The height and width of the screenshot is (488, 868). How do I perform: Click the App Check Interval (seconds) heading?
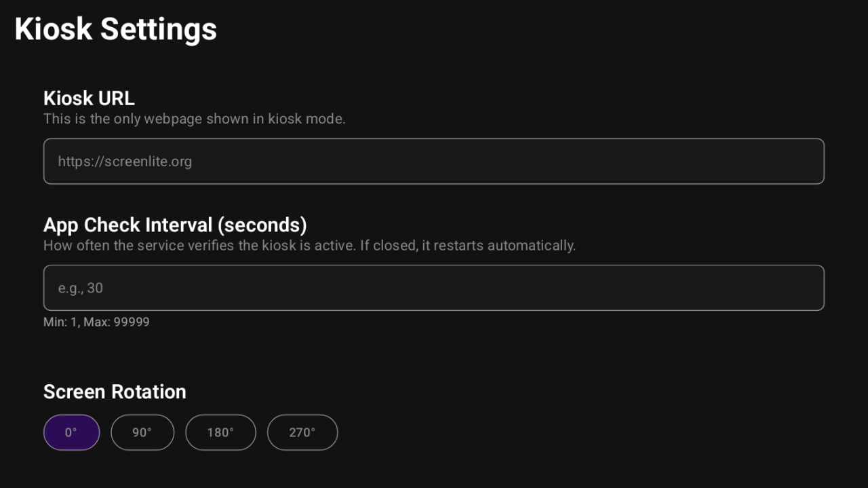175,225
